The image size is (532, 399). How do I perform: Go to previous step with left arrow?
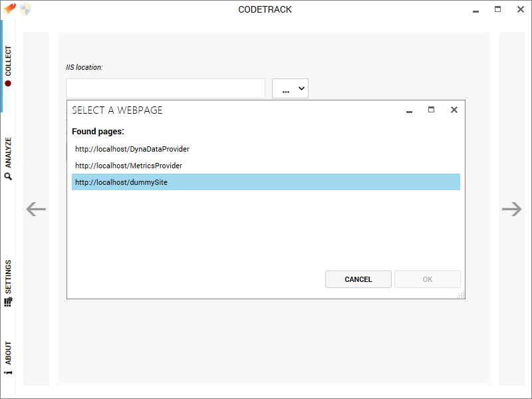36,209
